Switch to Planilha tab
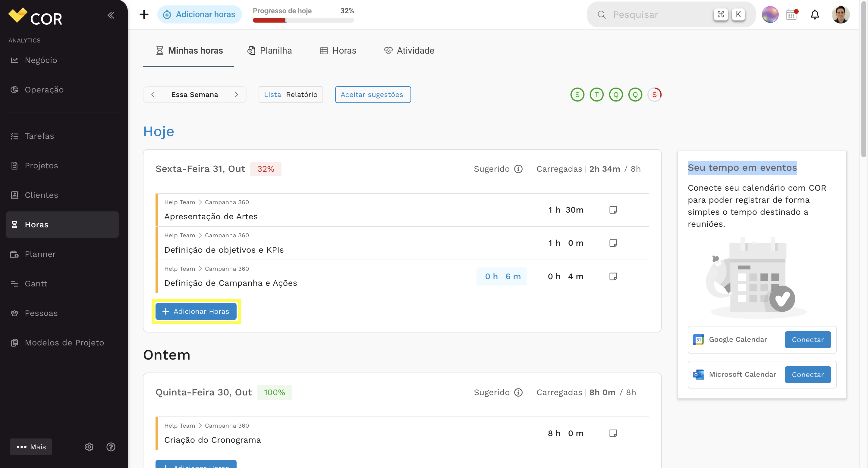 point(269,51)
